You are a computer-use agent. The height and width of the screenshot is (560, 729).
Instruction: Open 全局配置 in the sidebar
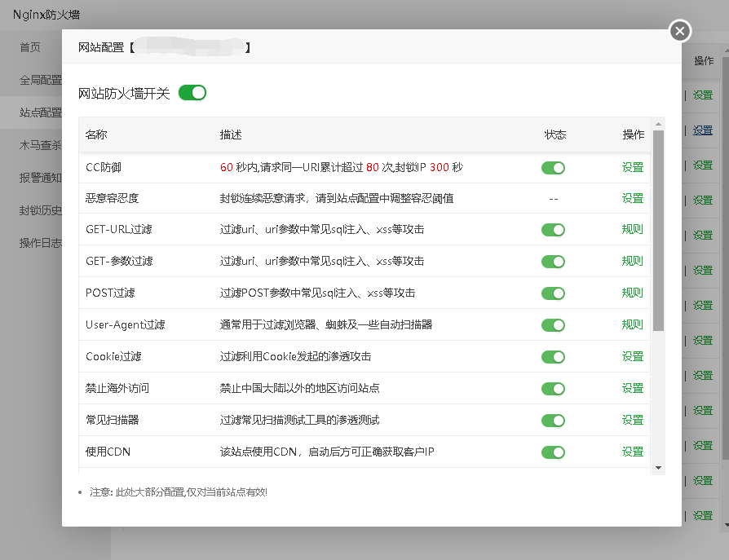point(41,80)
